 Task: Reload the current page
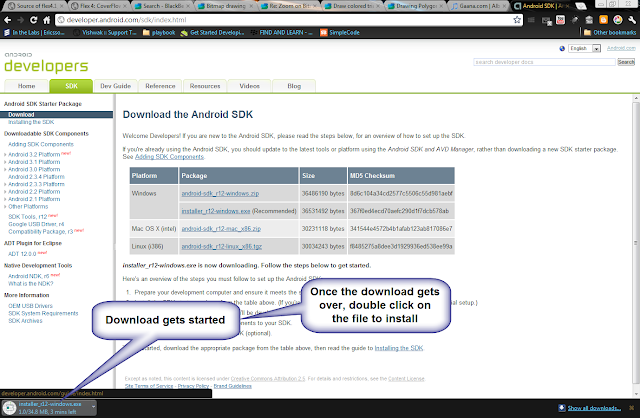tap(33, 20)
